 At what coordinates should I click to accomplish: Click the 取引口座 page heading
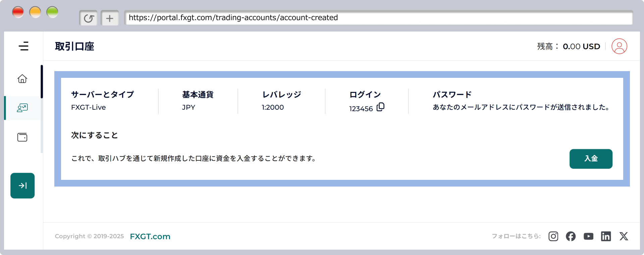click(x=74, y=46)
